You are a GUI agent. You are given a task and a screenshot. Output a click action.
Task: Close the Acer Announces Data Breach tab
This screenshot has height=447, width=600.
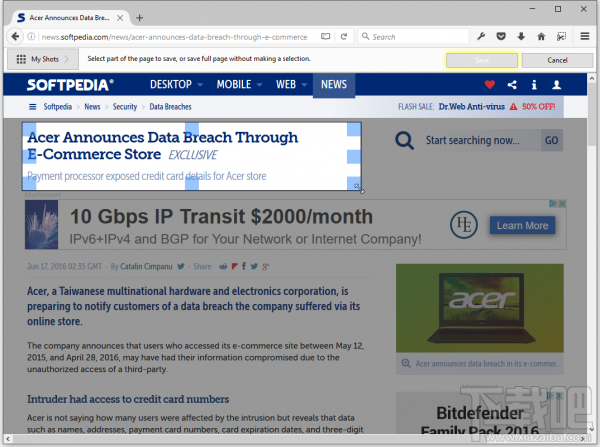(120, 18)
